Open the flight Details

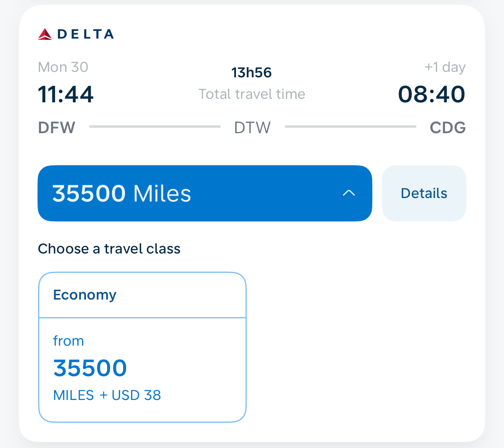[x=424, y=193]
